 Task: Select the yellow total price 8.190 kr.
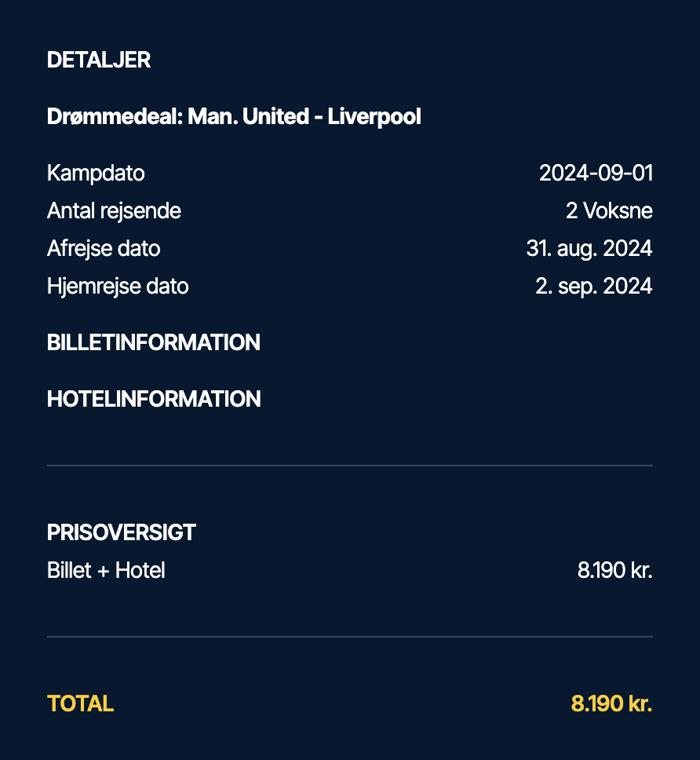(x=611, y=703)
